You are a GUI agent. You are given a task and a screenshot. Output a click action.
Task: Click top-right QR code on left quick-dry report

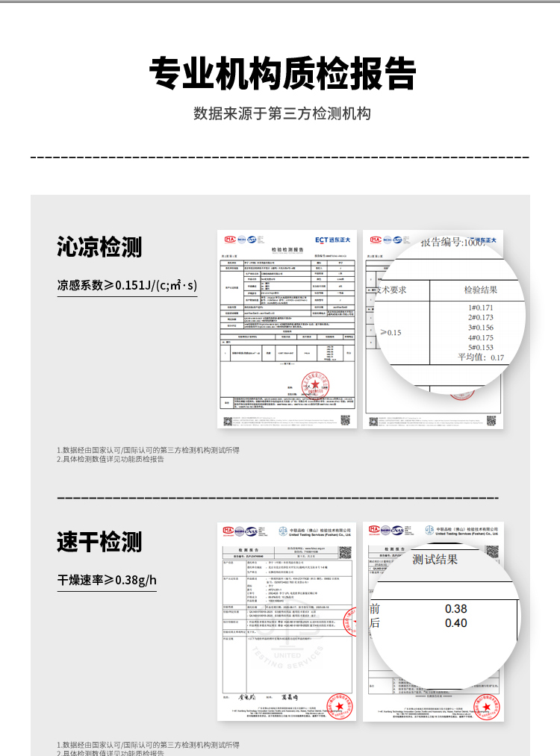343,552
